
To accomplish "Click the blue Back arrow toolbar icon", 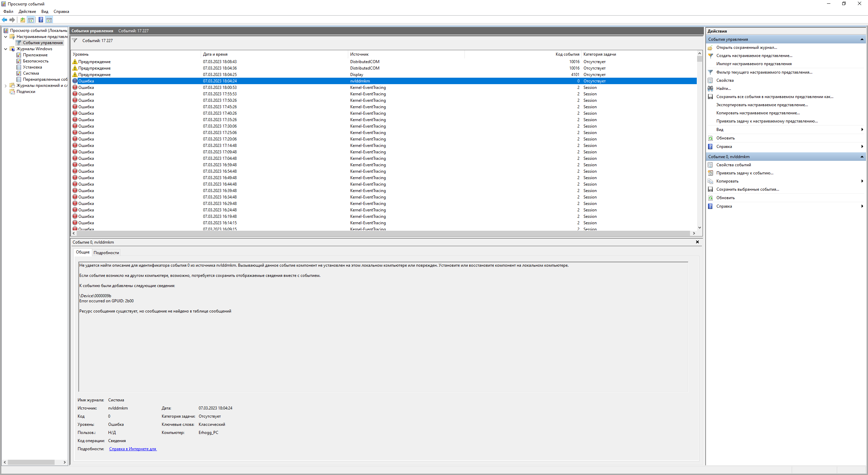I will pyautogui.click(x=4, y=20).
